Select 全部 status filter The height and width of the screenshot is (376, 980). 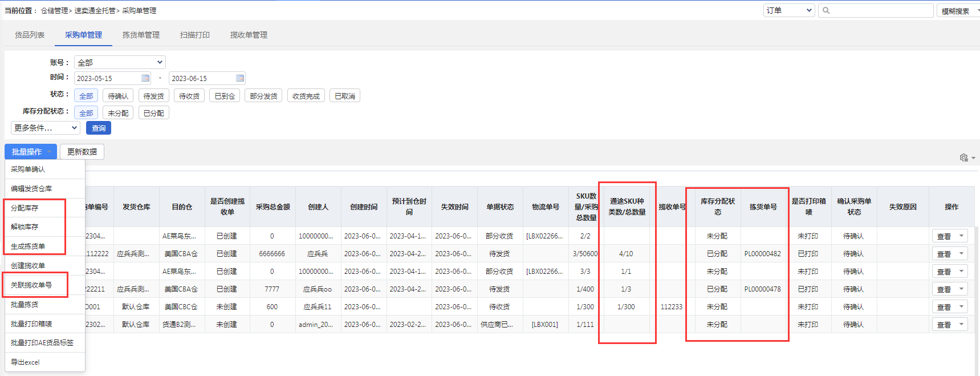pos(86,96)
